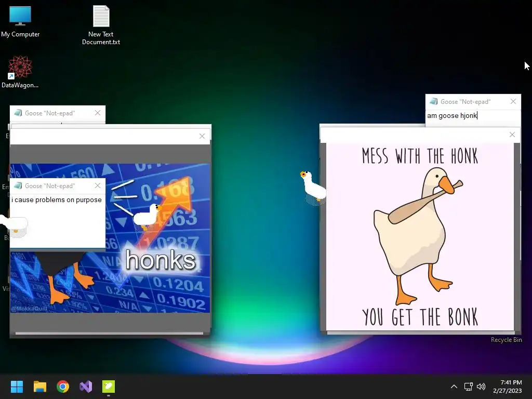Open the network status tray icon

point(469,387)
